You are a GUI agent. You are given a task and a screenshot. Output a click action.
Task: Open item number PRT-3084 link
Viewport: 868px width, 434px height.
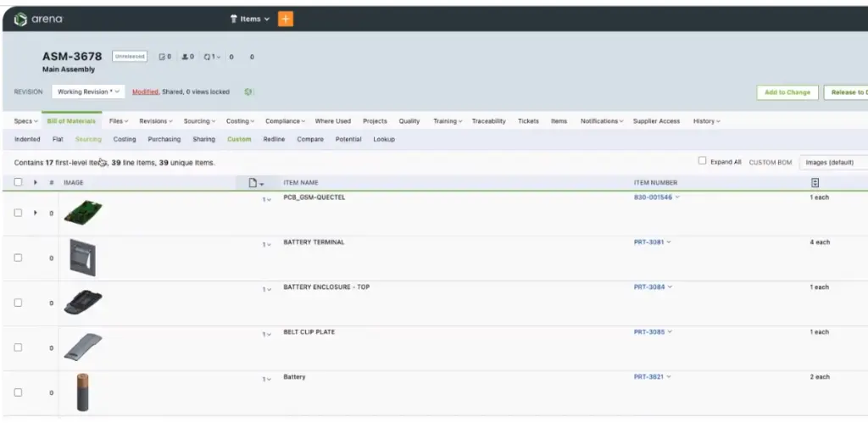coord(649,287)
